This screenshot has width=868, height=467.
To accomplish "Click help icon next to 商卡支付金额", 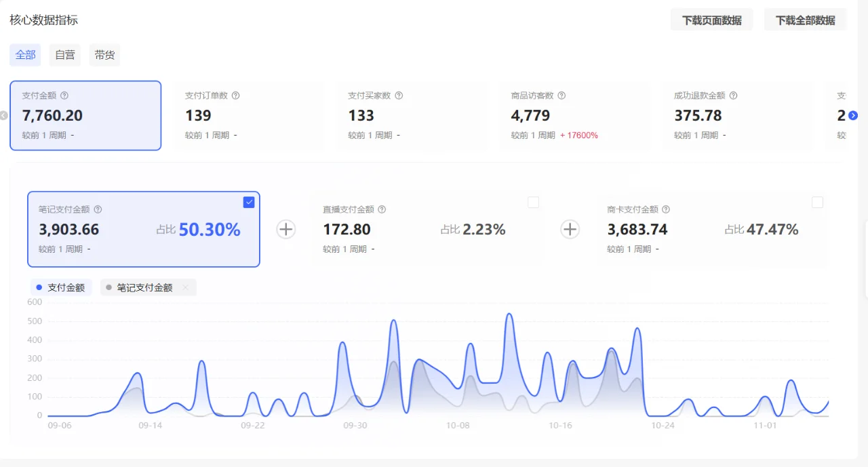I will pyautogui.click(x=666, y=209).
